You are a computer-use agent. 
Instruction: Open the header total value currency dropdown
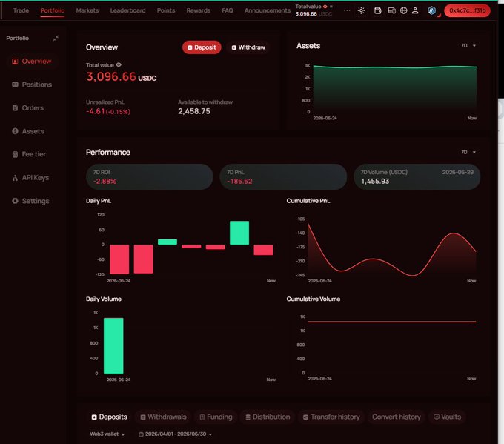click(331, 7)
